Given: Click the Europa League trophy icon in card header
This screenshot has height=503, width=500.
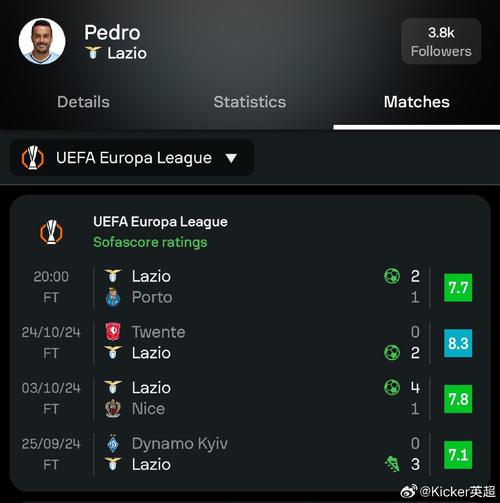Looking at the screenshot, I should point(51,232).
